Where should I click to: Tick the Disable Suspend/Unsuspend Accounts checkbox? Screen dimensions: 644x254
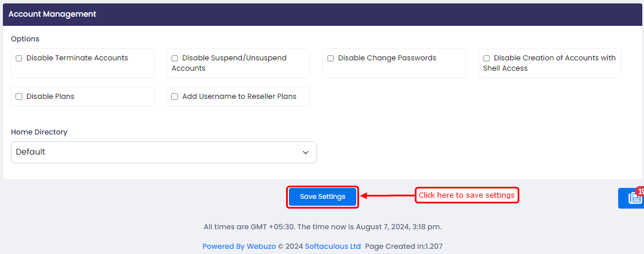click(175, 59)
